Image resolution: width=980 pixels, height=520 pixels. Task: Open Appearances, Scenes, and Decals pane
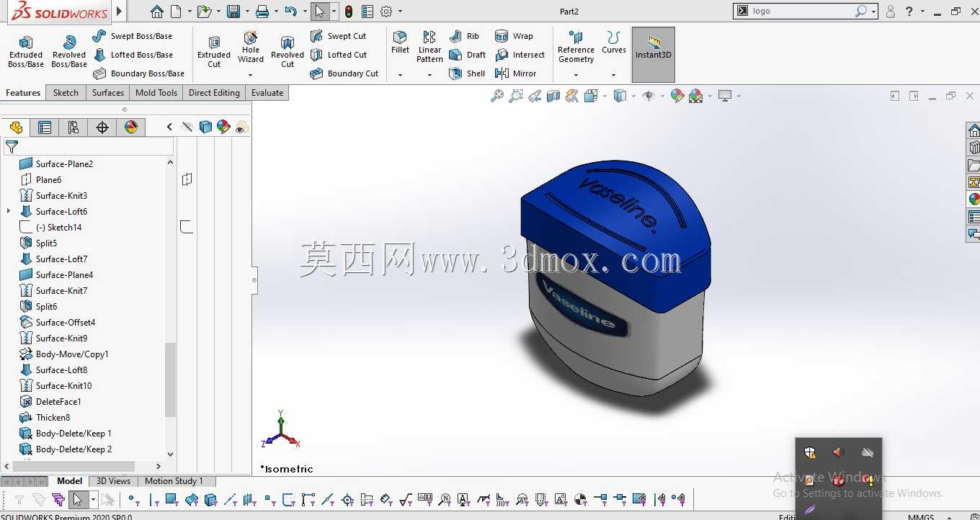(974, 200)
